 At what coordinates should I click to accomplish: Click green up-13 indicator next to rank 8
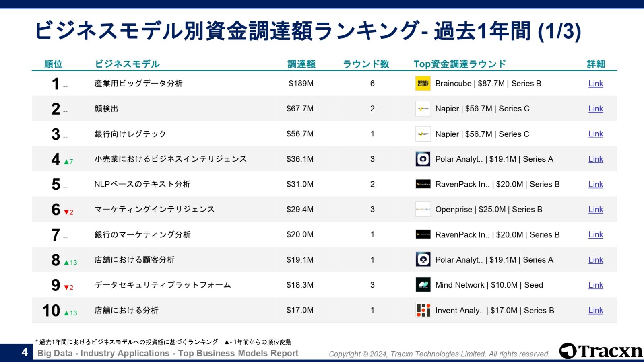point(70,262)
